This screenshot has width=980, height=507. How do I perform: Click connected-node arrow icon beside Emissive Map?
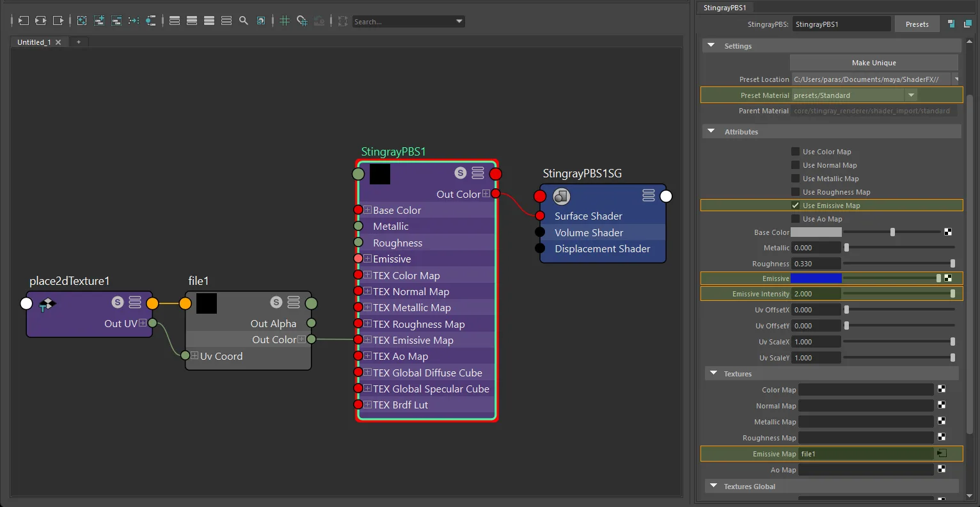pos(942,453)
